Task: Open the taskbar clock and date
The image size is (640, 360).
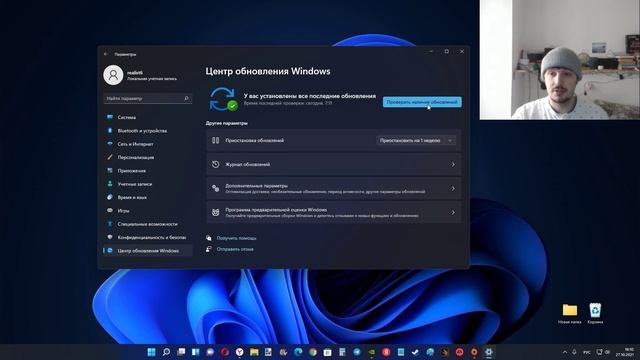Action: pyautogui.click(x=625, y=352)
